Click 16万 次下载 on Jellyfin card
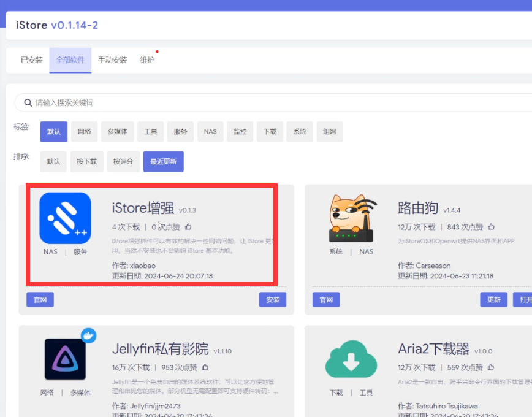 [131, 367]
